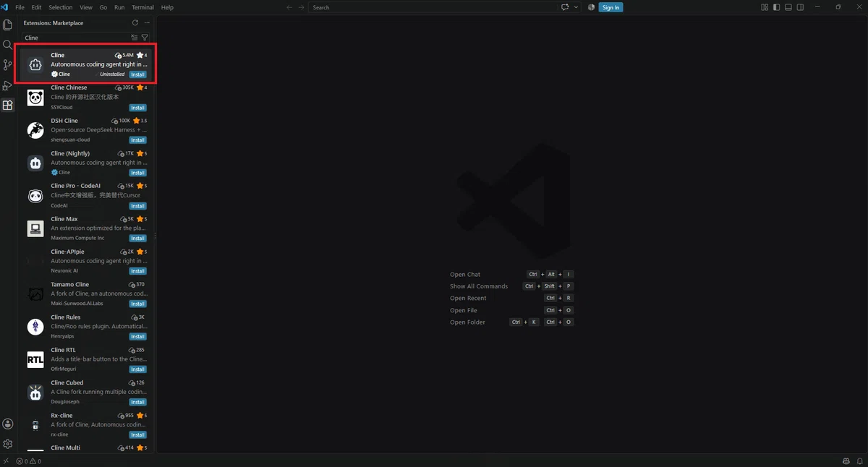Open the Extensions view more actions menu
Screen dimensions: 868x467
pos(147,23)
